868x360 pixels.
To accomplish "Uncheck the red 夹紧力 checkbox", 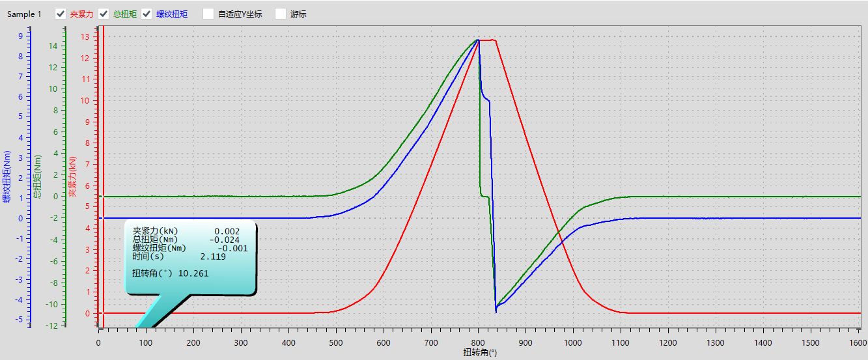I will click(61, 14).
